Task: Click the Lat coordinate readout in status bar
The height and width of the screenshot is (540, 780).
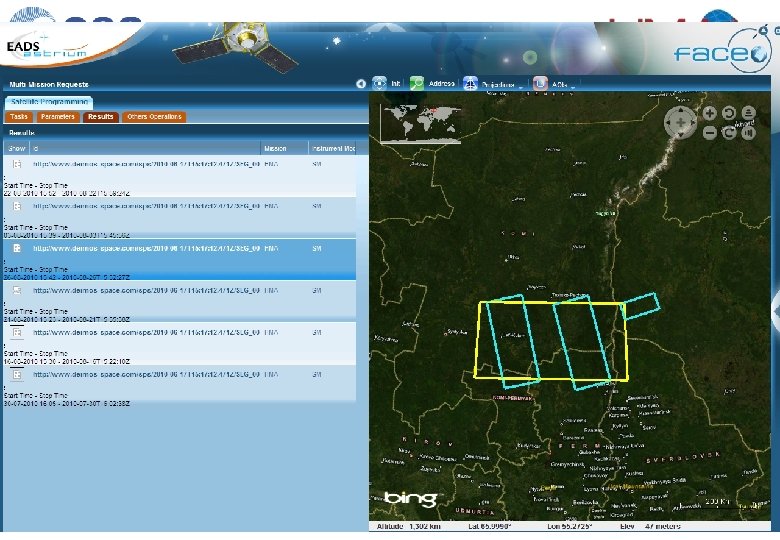Action: pyautogui.click(x=490, y=526)
